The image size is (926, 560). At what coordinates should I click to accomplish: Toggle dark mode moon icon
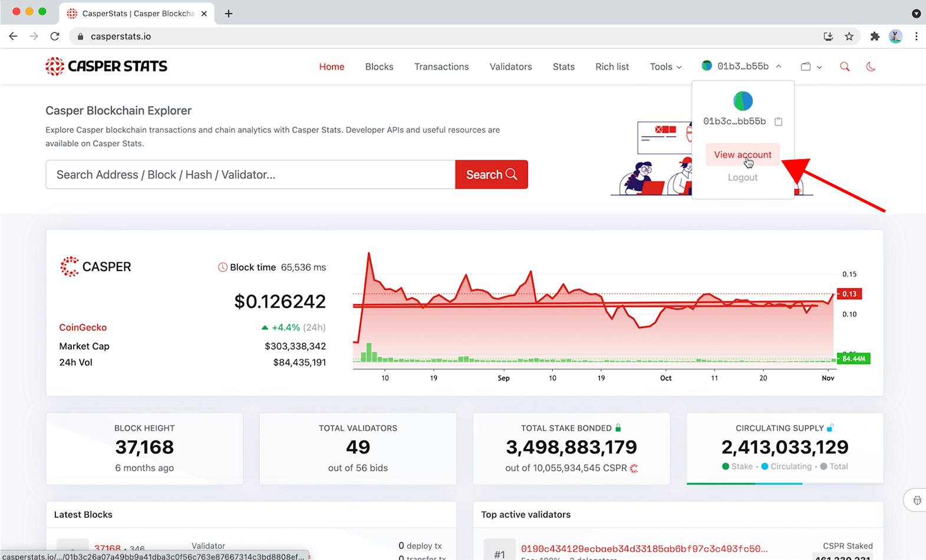(x=871, y=67)
